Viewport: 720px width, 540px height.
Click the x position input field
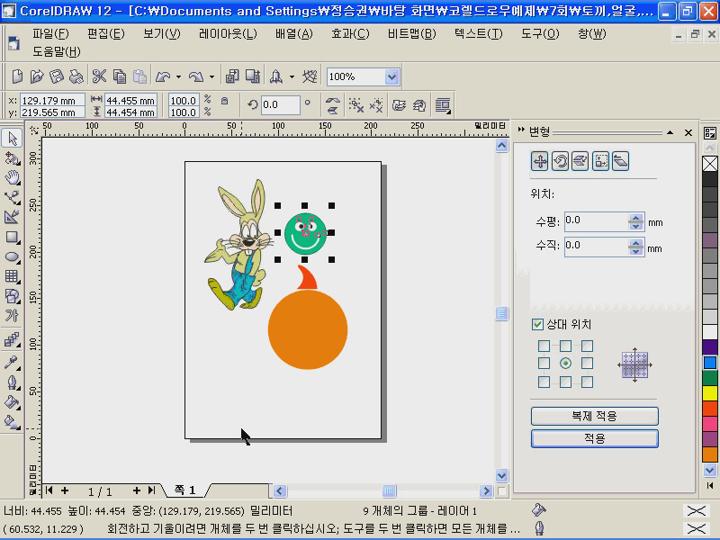point(52,100)
